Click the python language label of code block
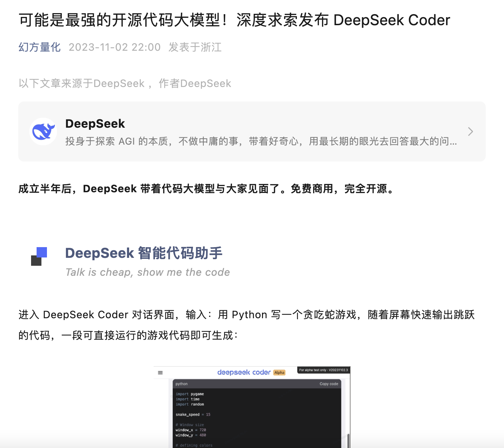Screen dimensions: 504x448 coord(182,384)
